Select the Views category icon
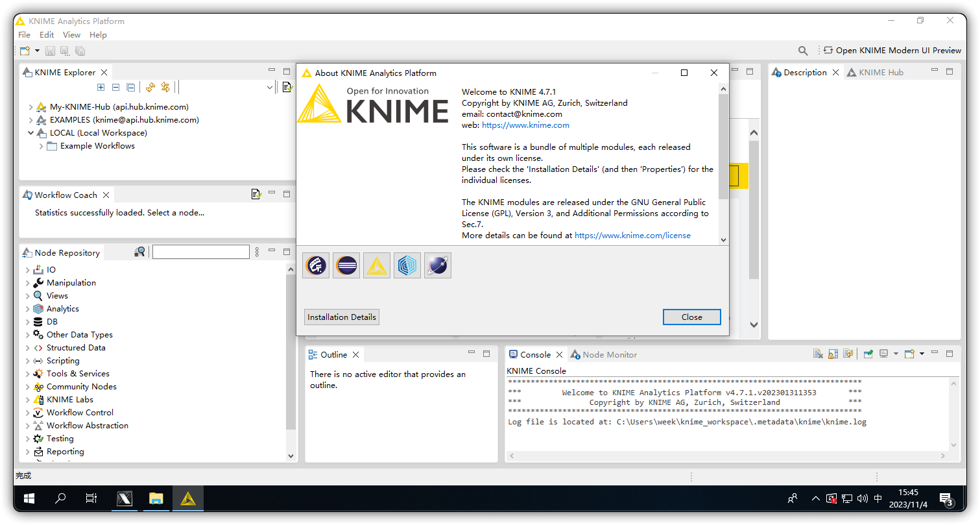980x525 pixels. pos(38,296)
